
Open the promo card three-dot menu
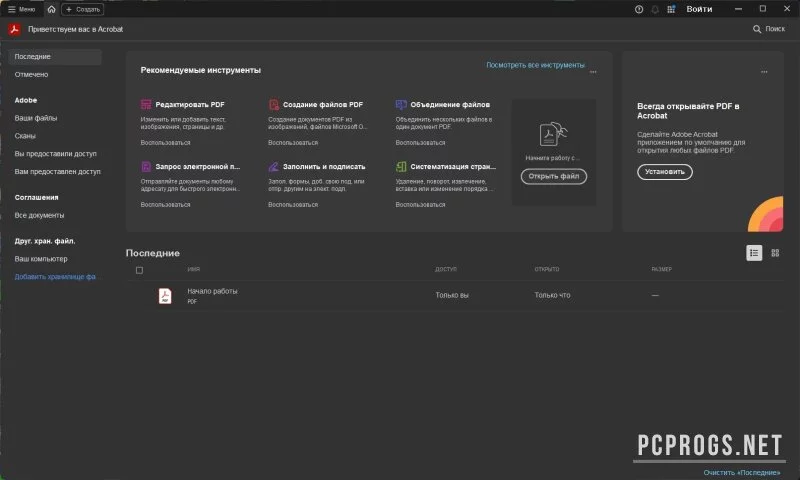[x=764, y=72]
